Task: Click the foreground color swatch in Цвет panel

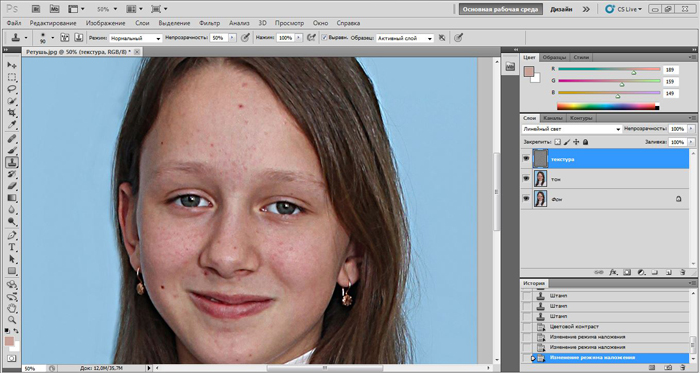Action: 529,71
